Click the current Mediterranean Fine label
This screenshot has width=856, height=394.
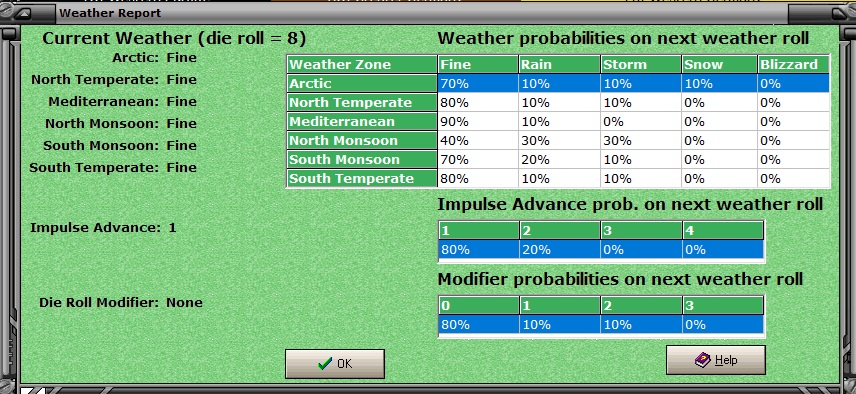[x=122, y=102]
